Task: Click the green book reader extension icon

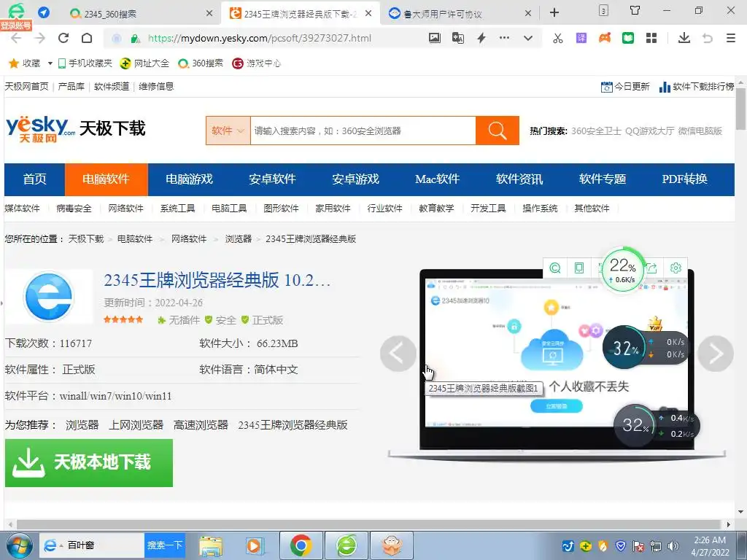Action: coord(628,38)
